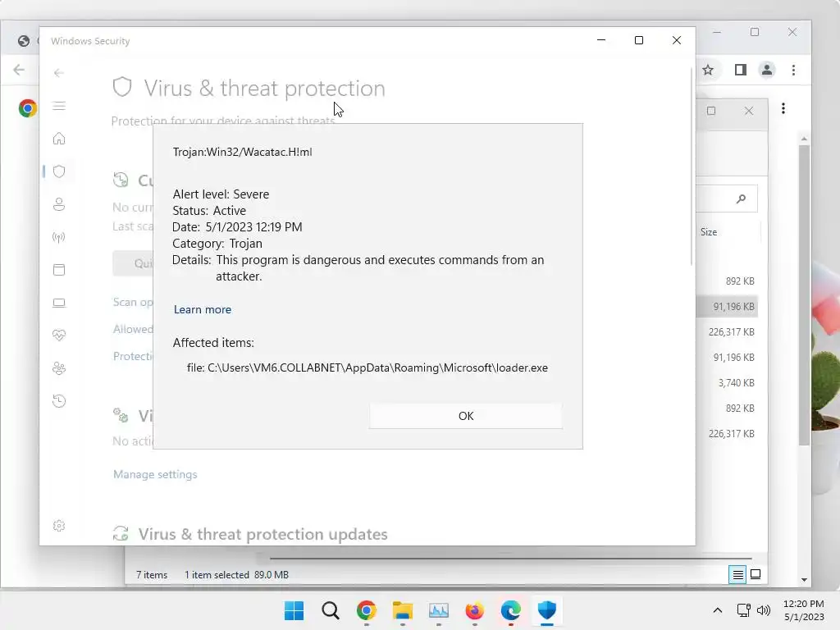The image size is (840, 630).
Task: Open the performance monitor taskbar app
Action: point(439,610)
